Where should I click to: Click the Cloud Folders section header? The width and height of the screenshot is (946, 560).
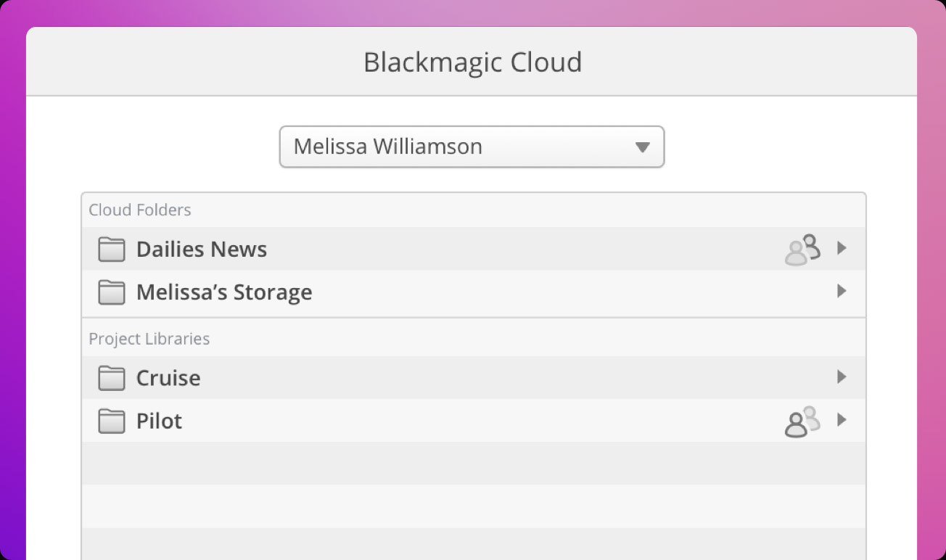[x=139, y=210]
